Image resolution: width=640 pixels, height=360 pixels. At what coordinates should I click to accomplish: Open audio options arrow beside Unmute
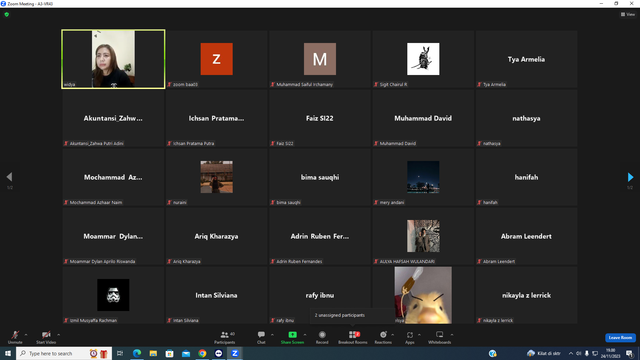coord(26,335)
